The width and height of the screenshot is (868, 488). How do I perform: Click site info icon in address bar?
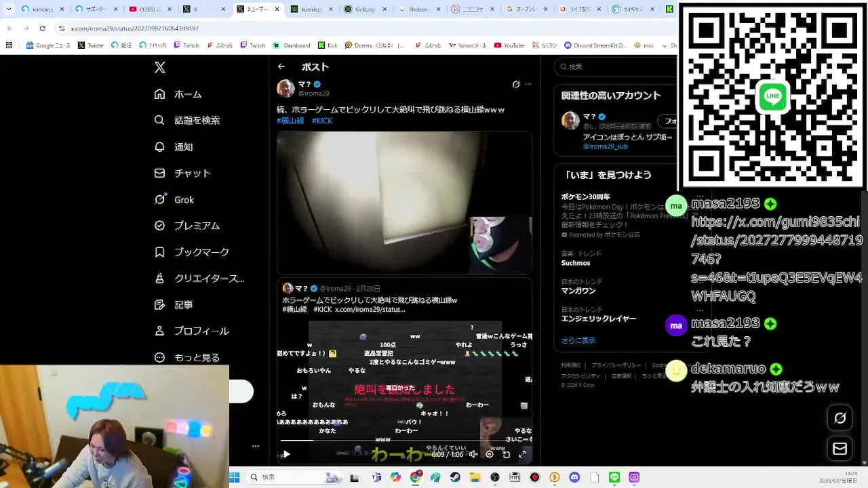[62, 28]
